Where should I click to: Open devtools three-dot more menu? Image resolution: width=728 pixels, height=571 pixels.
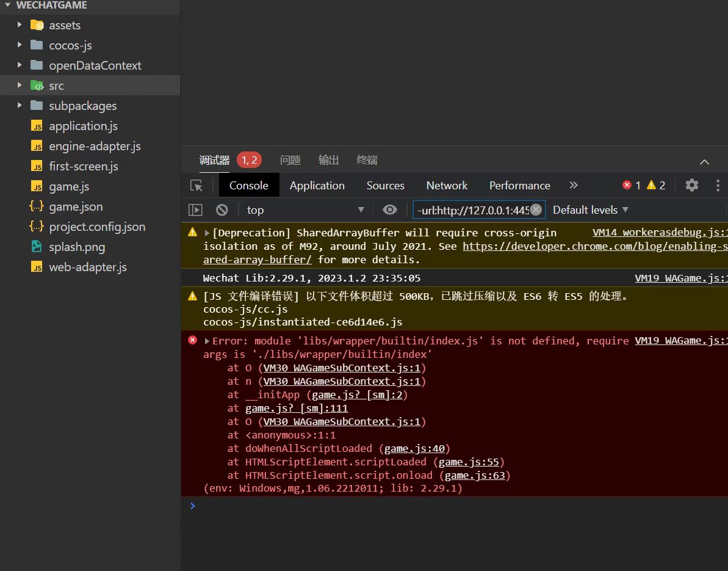718,186
